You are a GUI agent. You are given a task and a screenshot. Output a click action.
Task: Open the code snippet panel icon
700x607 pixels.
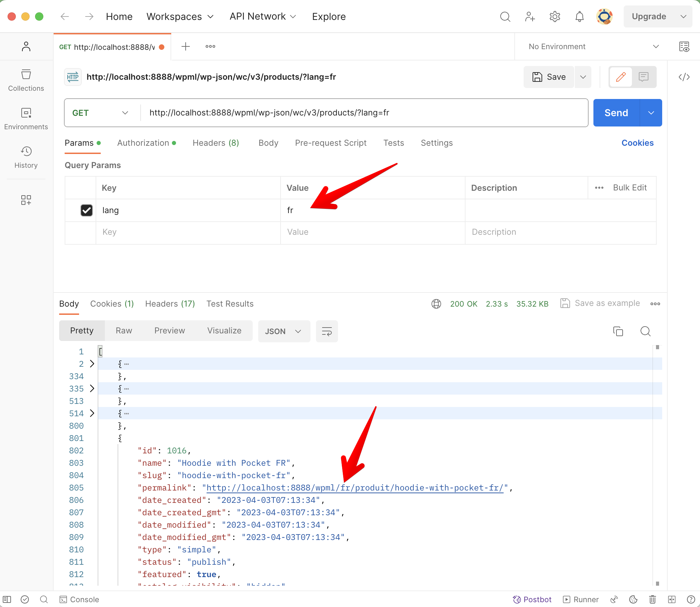[684, 77]
